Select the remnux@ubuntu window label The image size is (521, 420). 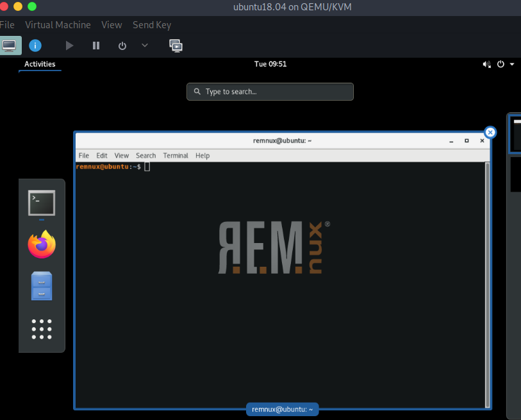tap(283, 409)
